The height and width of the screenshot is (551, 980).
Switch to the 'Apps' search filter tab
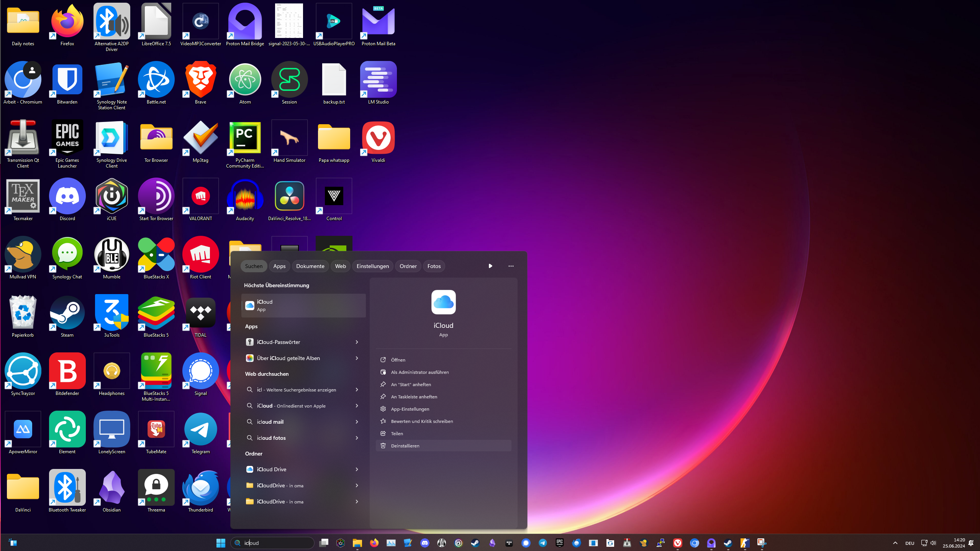(x=279, y=266)
